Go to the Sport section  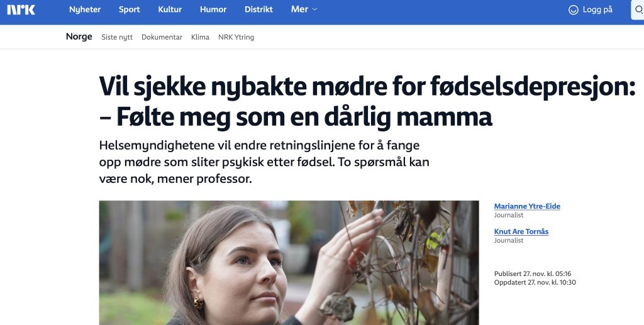click(130, 10)
